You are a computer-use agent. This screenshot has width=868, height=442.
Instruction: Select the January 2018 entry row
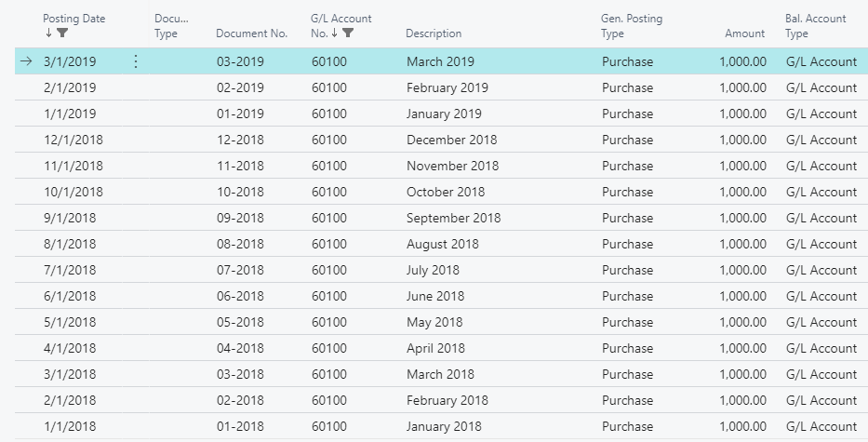pos(441,426)
